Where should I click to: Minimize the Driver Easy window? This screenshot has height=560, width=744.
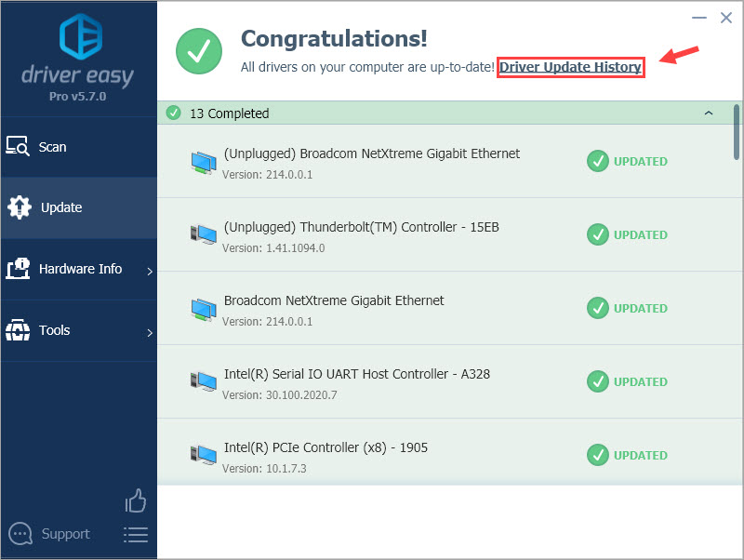click(x=699, y=18)
